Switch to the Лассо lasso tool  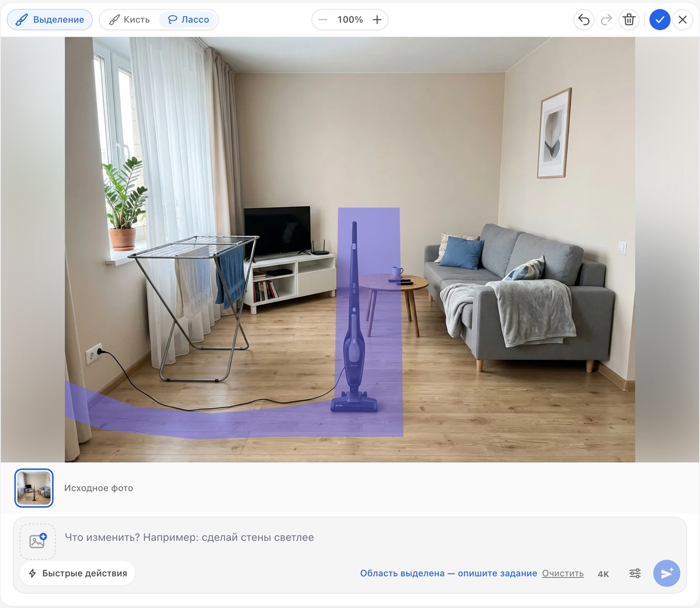[188, 20]
